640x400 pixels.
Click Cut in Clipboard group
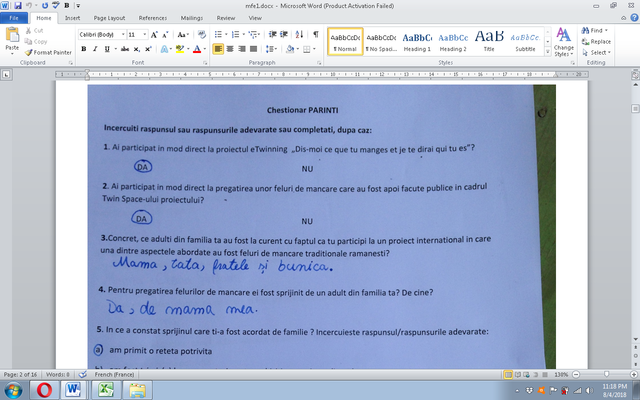pos(34,31)
